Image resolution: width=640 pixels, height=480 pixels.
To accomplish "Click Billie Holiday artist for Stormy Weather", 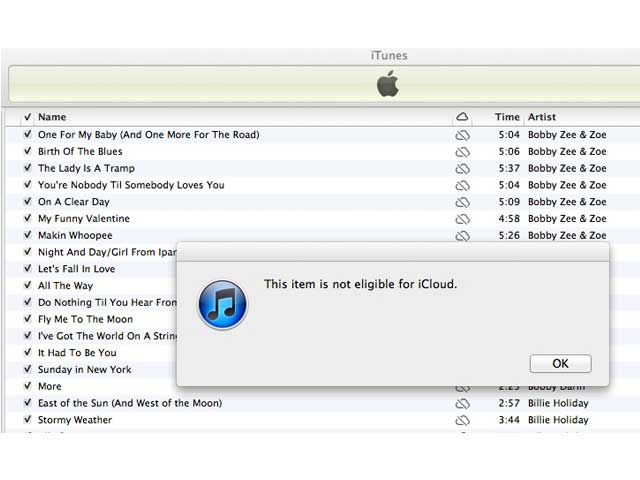I will (x=558, y=420).
